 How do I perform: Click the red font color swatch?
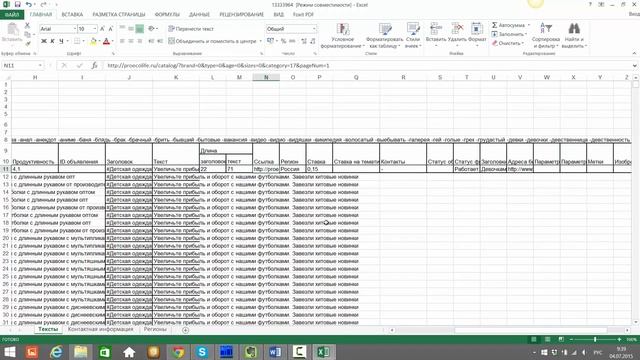[106, 41]
